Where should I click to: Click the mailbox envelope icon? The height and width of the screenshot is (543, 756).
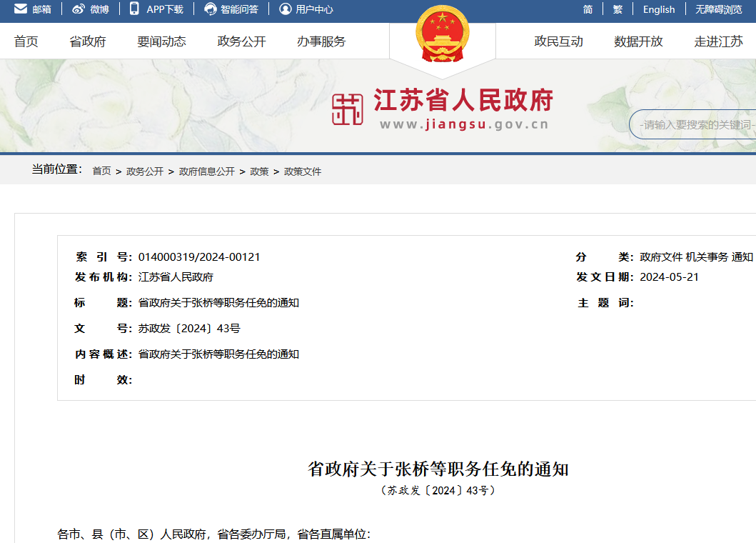click(x=21, y=9)
